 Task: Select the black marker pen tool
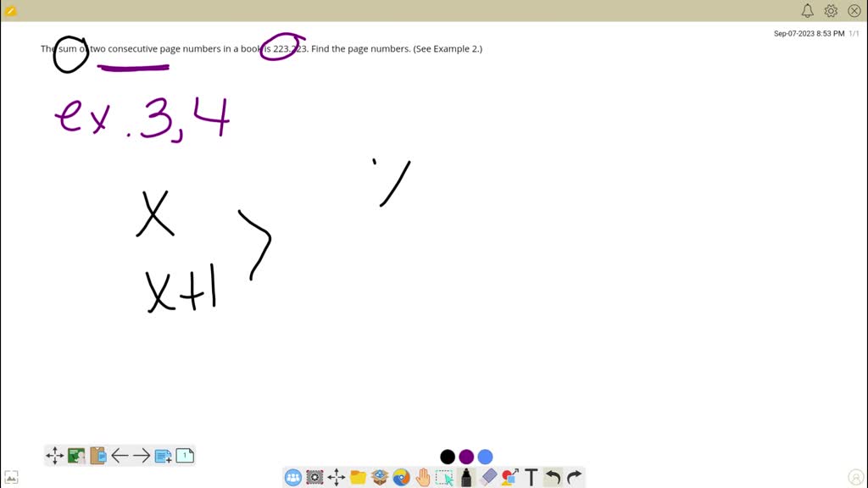pos(466,478)
